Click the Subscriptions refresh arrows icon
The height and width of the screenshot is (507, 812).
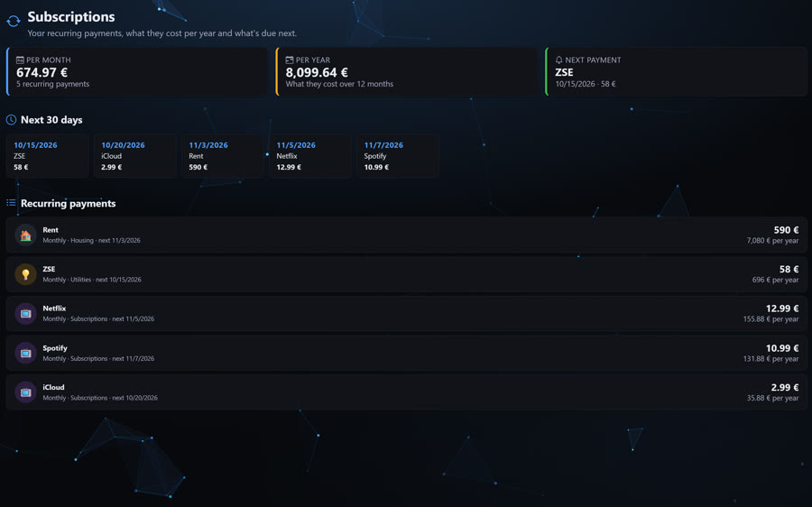click(x=14, y=22)
